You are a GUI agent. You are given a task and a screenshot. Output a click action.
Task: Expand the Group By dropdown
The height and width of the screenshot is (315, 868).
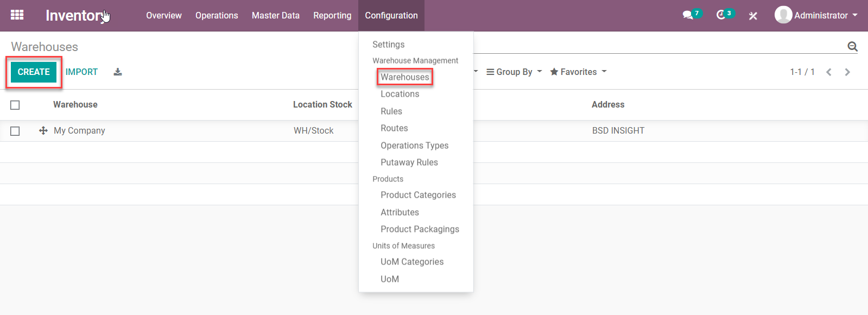514,72
